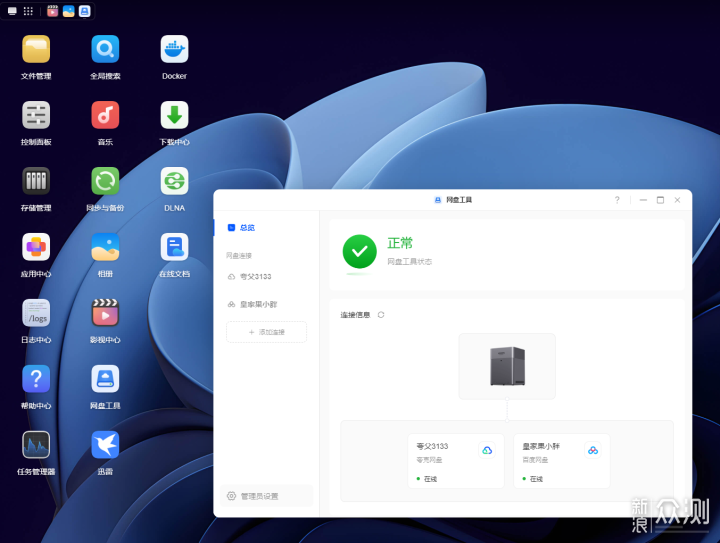The height and width of the screenshot is (543, 720).
Task: Click the 添加连接 add connection button
Action: [x=266, y=332]
